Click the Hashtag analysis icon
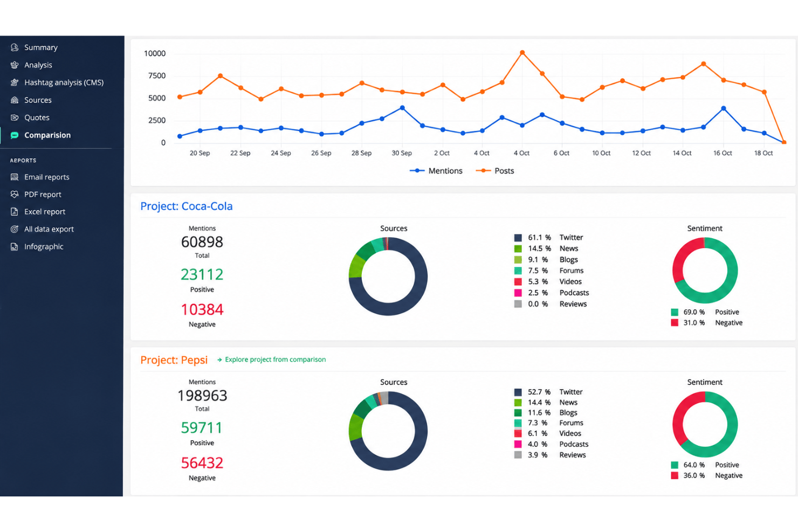This screenshot has width=798, height=532. pos(15,82)
